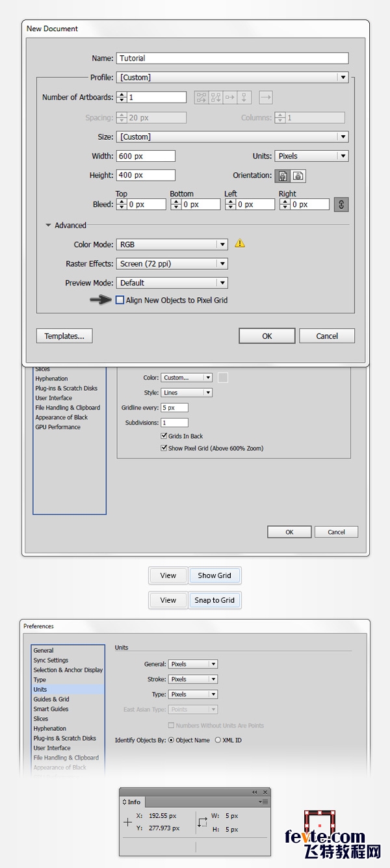Select Units in the Preferences list
Screen dimensions: 390x868
[68, 689]
